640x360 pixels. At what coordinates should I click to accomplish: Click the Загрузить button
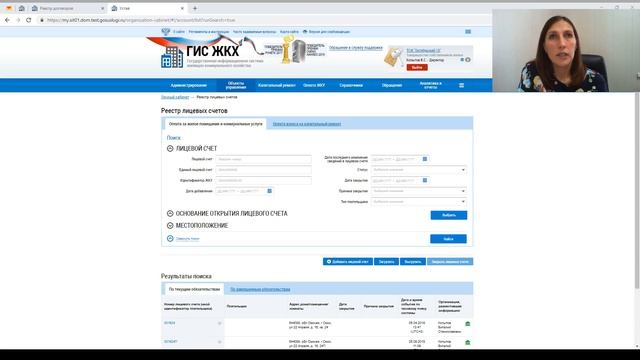386,262
